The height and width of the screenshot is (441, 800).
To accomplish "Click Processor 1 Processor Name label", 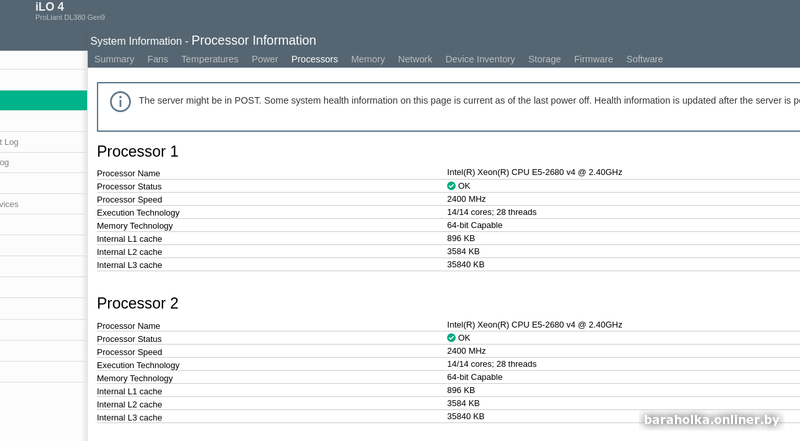I will click(x=129, y=174).
